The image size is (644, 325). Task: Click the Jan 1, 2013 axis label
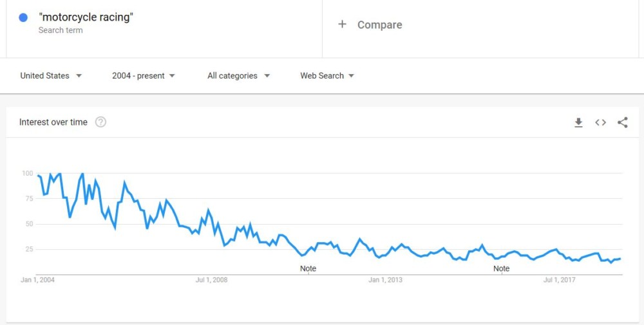[x=385, y=280]
